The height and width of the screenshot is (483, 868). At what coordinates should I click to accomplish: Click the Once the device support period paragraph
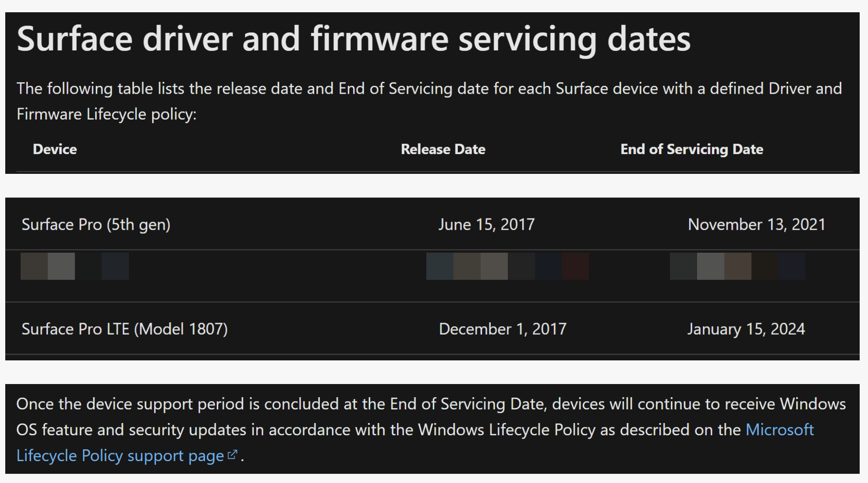[x=431, y=430]
